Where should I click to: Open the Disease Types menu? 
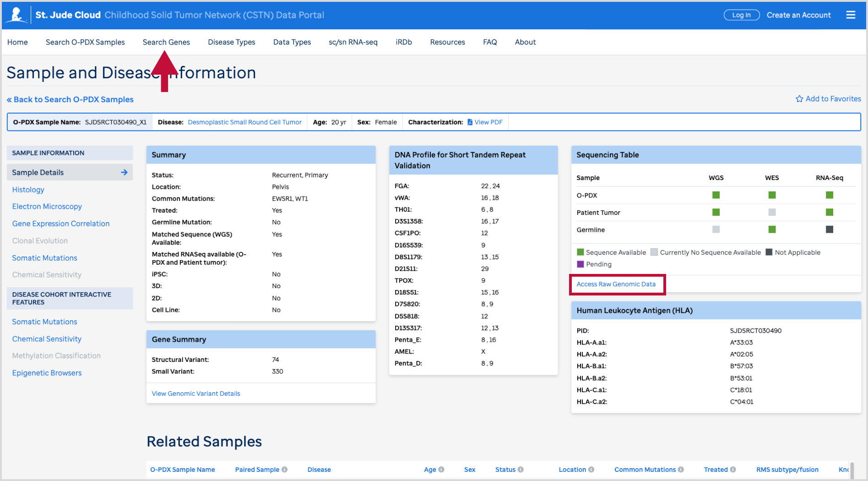(x=232, y=42)
